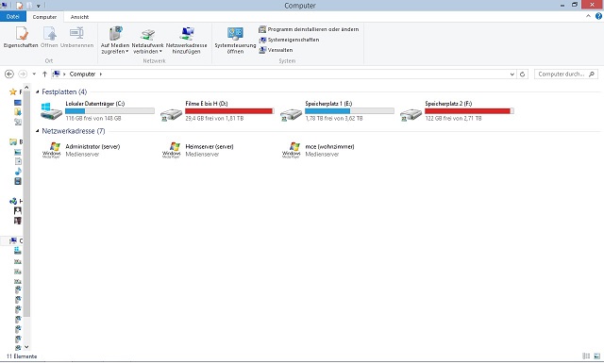Open recent locations dropdown arrow

click(x=34, y=74)
